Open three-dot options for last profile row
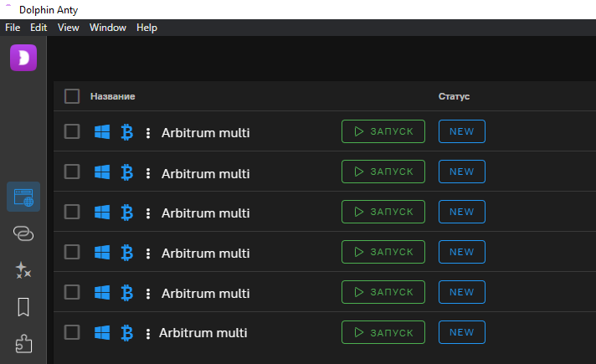Viewport: 596px width, 364px height. tap(148, 334)
